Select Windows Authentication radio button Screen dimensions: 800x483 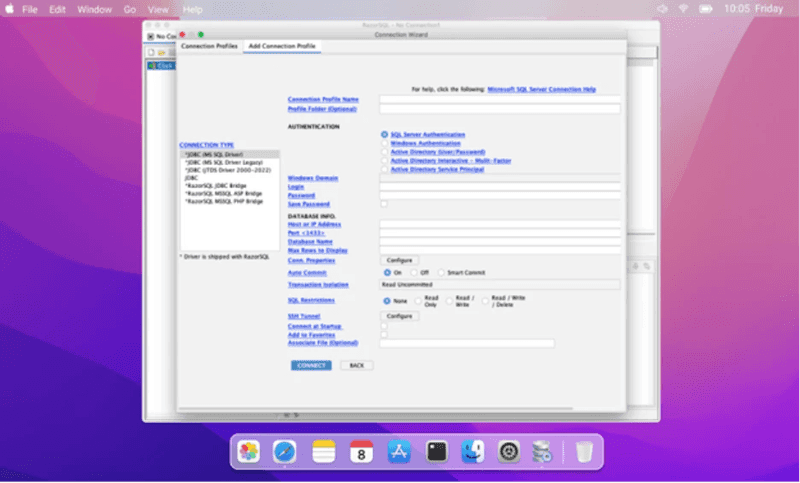coord(385,143)
